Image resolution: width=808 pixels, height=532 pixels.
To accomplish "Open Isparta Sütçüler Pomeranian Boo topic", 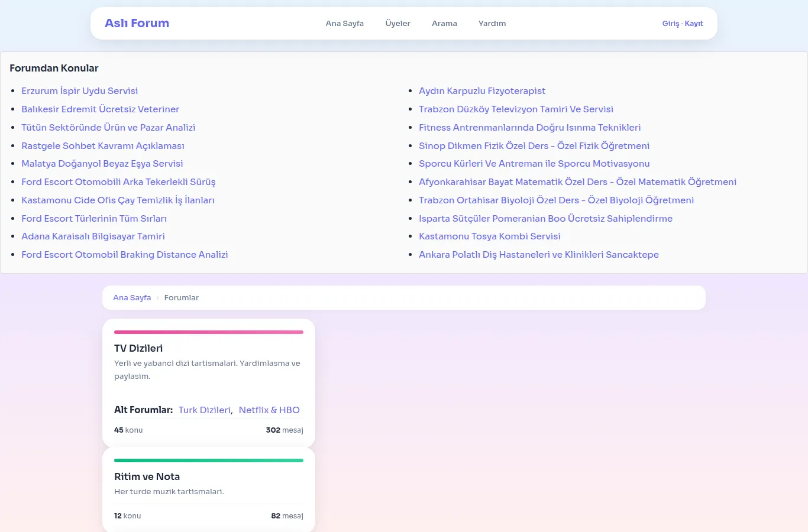I will [545, 219].
